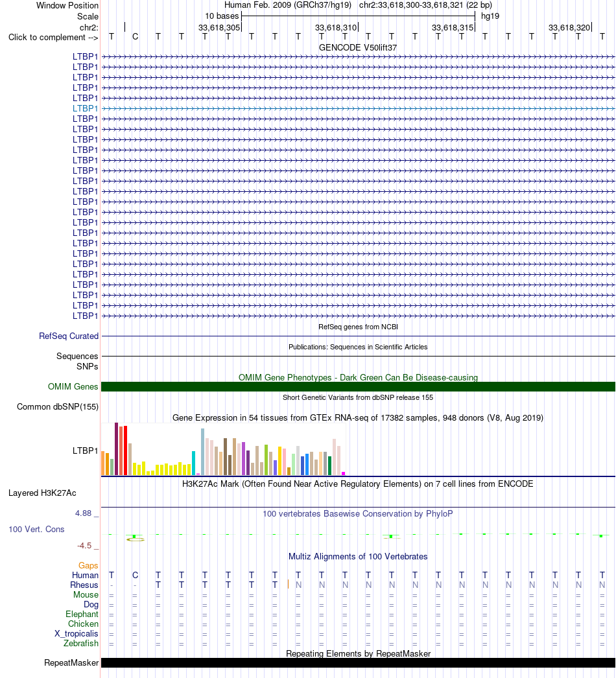Click the Sequences track label

point(77,357)
